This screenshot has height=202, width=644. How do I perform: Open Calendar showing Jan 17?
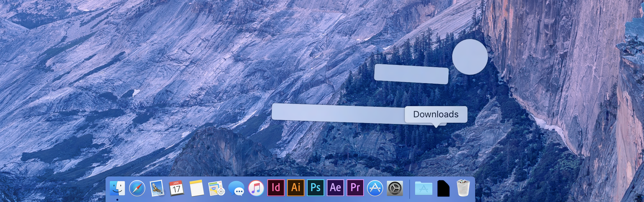[x=177, y=188]
